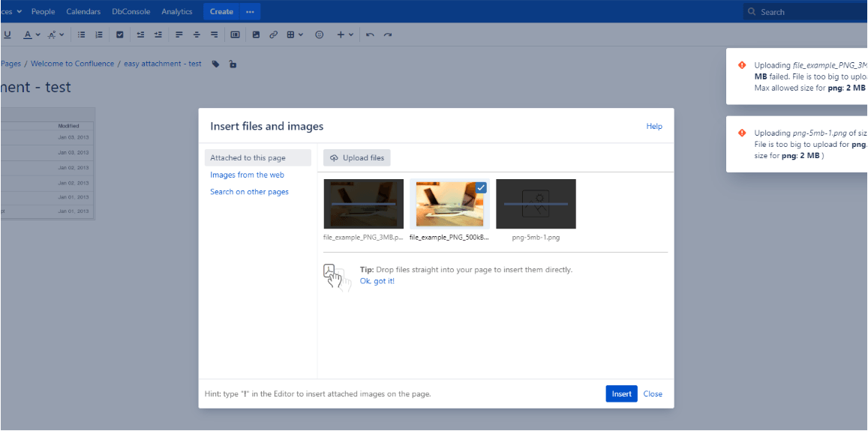Open the insert more content plus dropdown

click(345, 34)
